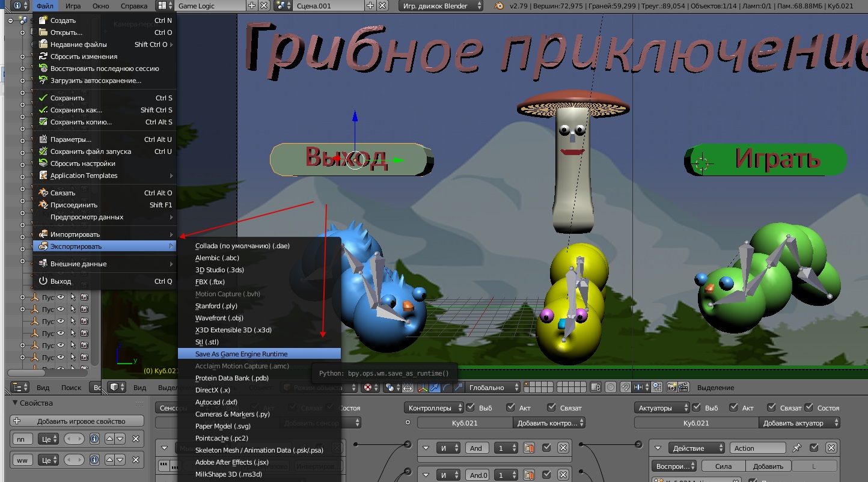
Task: Choose Save As Game Engine Runtime
Action: [259, 354]
